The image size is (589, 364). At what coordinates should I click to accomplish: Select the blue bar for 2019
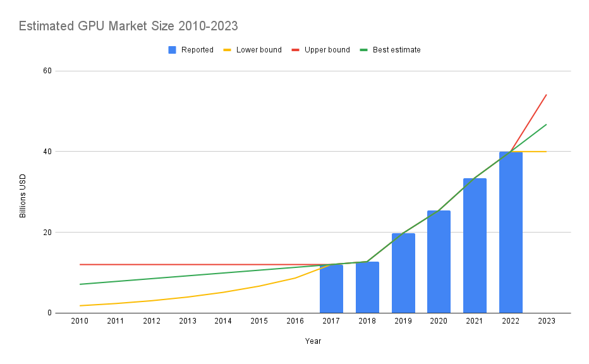[403, 273]
